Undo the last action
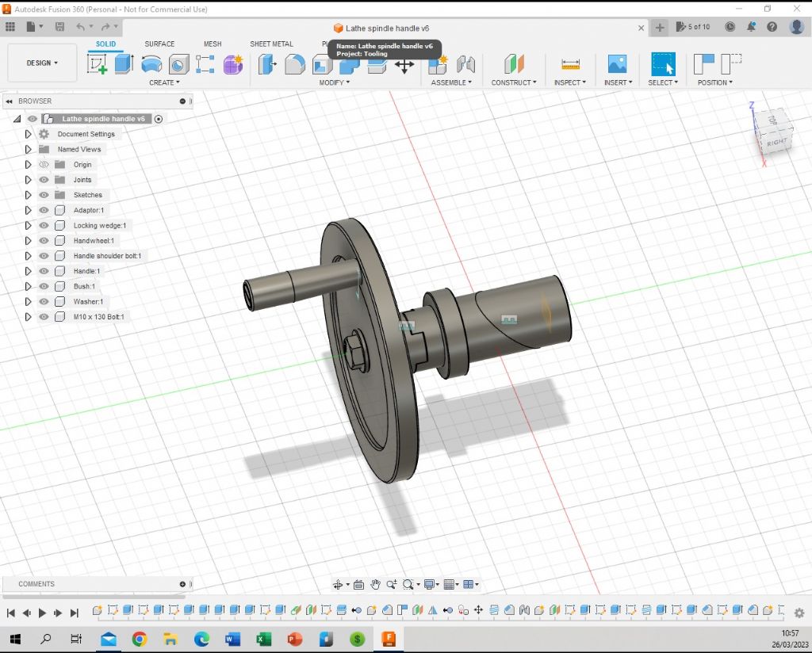 80,27
